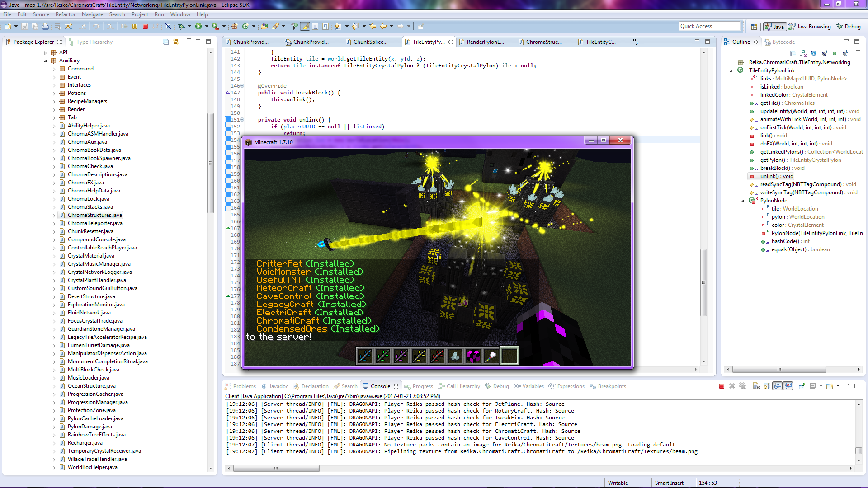Toggle Hide Non-Public Members in Outline
Screen dimensions: 868x488
pyautogui.click(x=835, y=53)
